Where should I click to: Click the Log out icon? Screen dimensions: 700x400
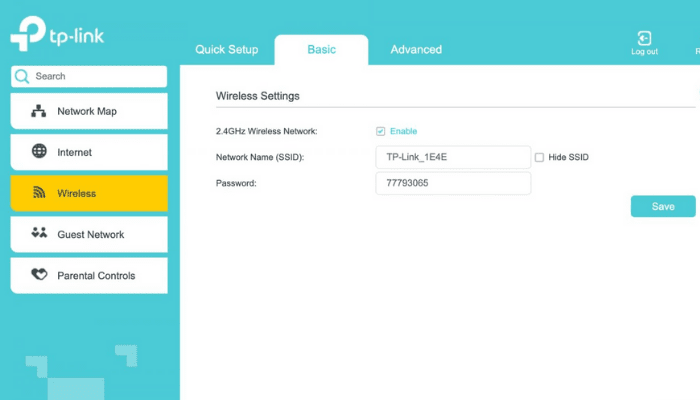(644, 37)
